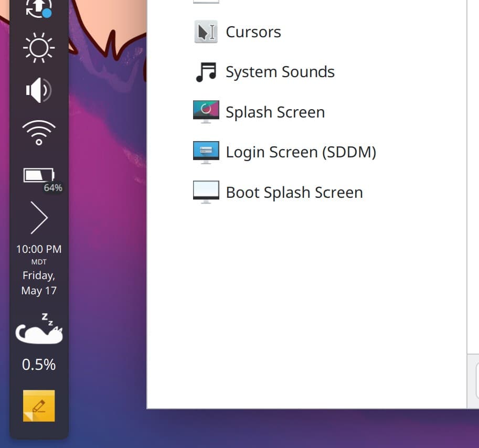Screen dimensions: 479x448
Task: Expand hidden system tray icons arrow
Action: pos(39,218)
